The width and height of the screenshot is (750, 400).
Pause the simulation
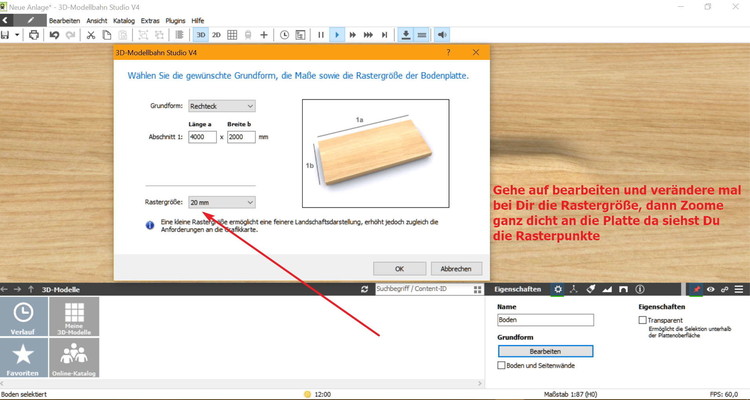(x=321, y=35)
